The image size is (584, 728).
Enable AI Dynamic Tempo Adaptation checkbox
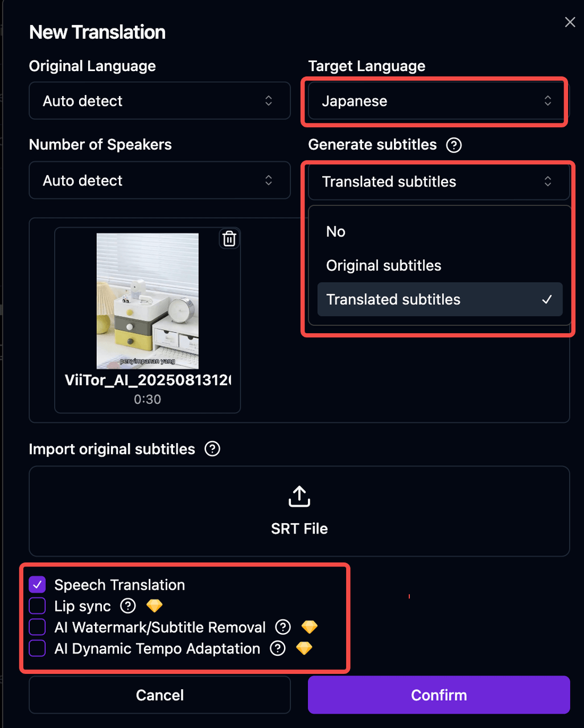38,648
